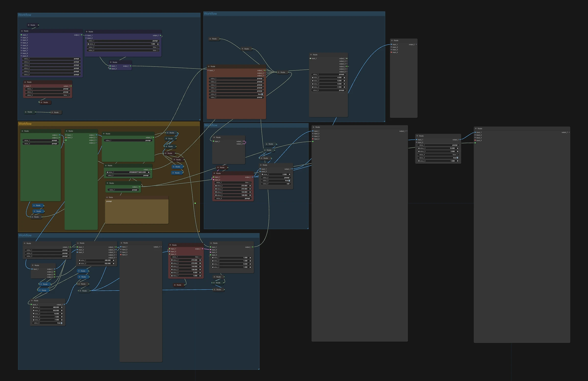
Task: Collapse the brown node containing value_7 via title dot
Action: [x=209, y=66]
